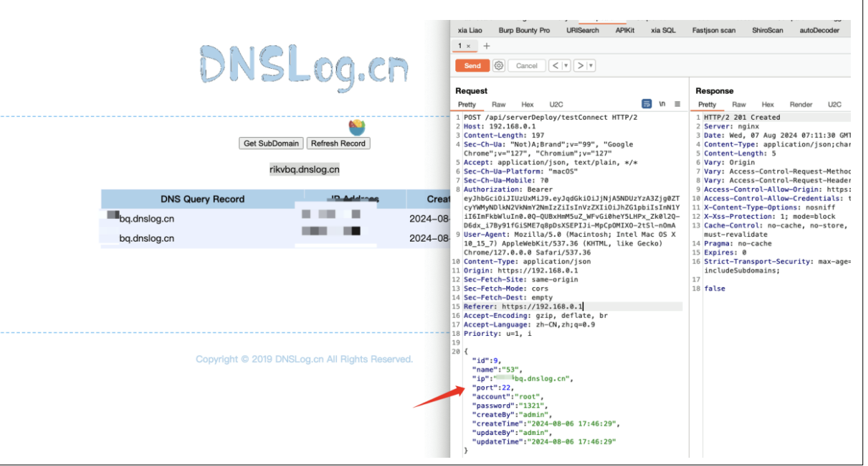Go back to the previous request
868x466 pixels.
[x=555, y=65]
